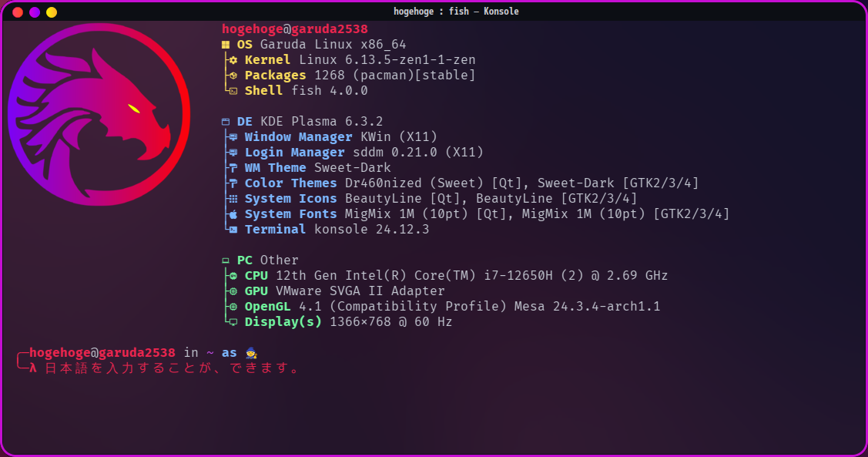The width and height of the screenshot is (868, 457).
Task: Click the 'Kernel' label
Action: (x=267, y=60)
